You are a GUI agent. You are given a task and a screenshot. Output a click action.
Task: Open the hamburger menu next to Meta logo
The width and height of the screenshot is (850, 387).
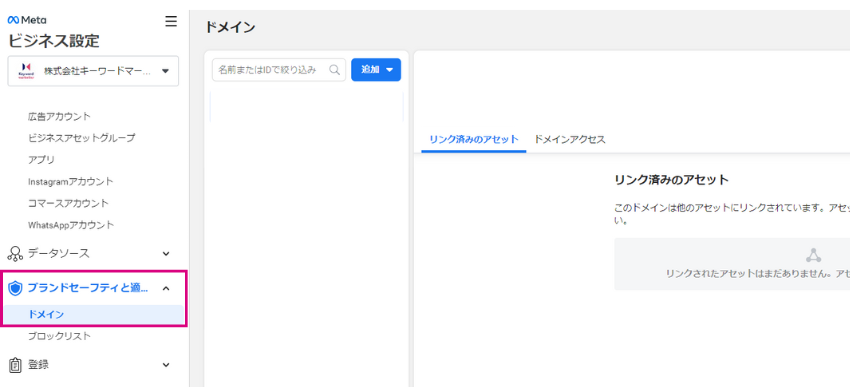tap(171, 21)
